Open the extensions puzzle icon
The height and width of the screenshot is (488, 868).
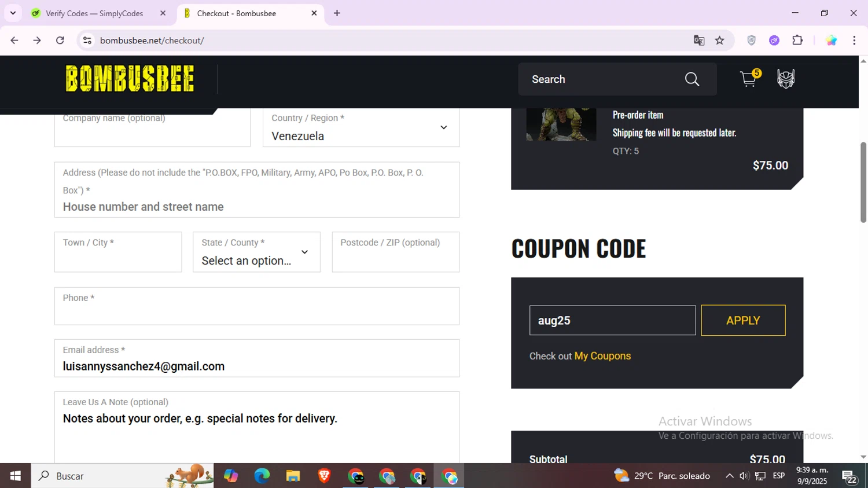797,41
